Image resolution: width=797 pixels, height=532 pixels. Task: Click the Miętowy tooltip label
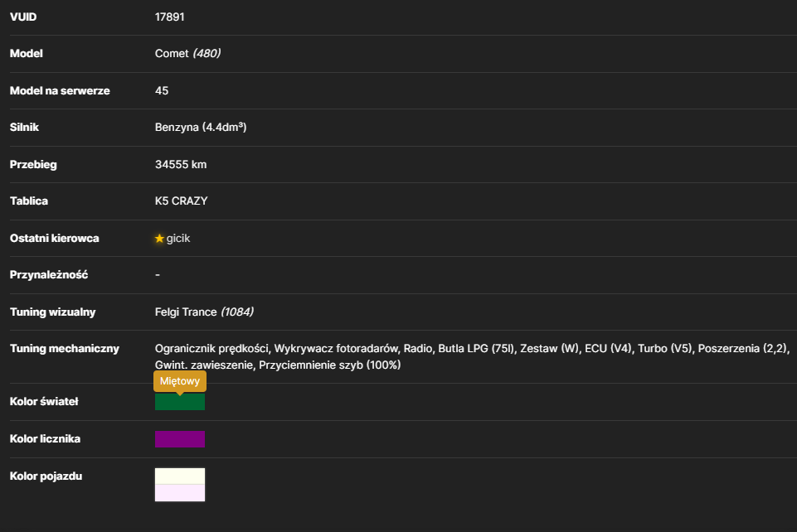[x=180, y=381]
